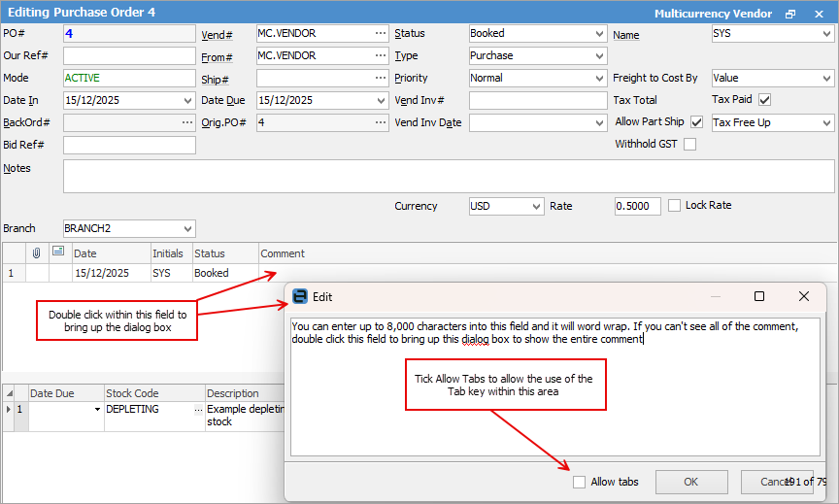The height and width of the screenshot is (504, 839).
Task: Close the Edit dialog
Action: pyautogui.click(x=804, y=296)
